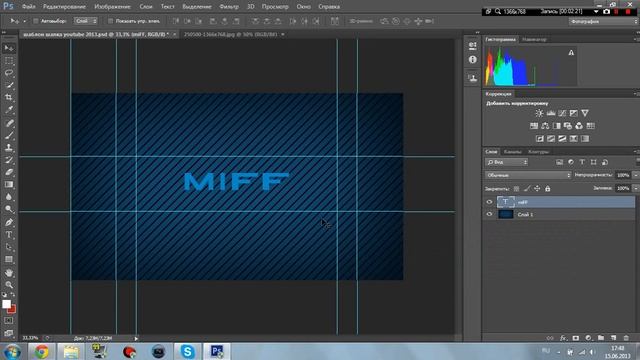Add an Exposure adjustment

573,113
